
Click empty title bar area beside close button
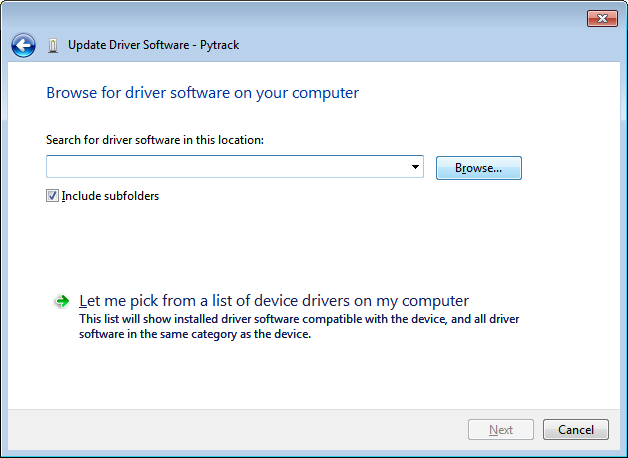[400, 19]
